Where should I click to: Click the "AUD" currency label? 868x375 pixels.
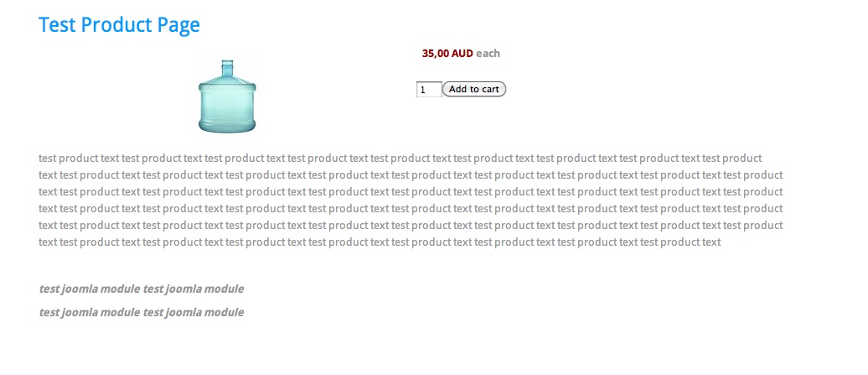coord(462,54)
